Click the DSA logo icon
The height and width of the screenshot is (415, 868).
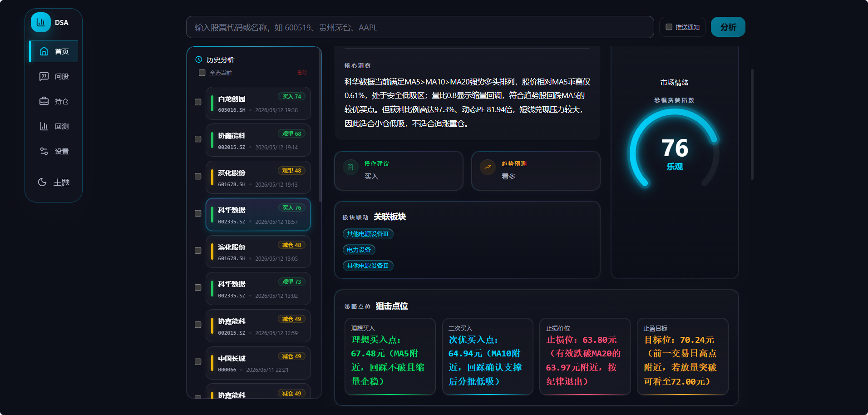(40, 22)
